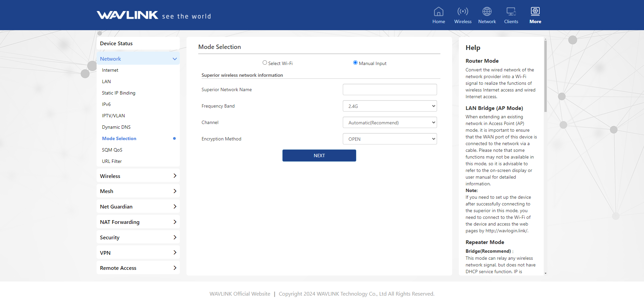Expand the NAT Forwarding section
Viewport: 644px width, 305px height.
click(x=138, y=222)
